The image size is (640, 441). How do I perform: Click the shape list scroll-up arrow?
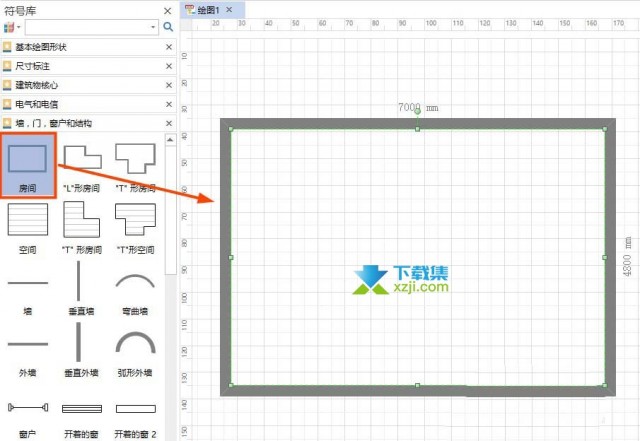(x=170, y=140)
